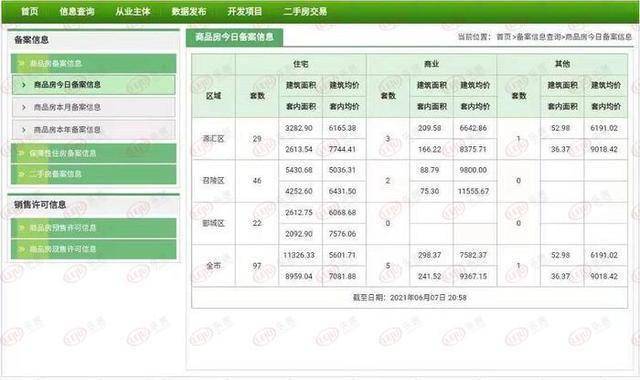Open the 首页 item in top navigation bar
This screenshot has width=640, height=380.
(x=29, y=11)
